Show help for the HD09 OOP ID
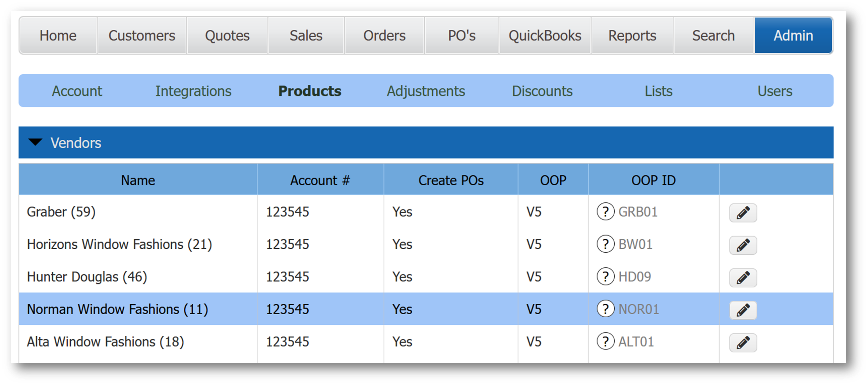The image size is (868, 385). click(605, 276)
